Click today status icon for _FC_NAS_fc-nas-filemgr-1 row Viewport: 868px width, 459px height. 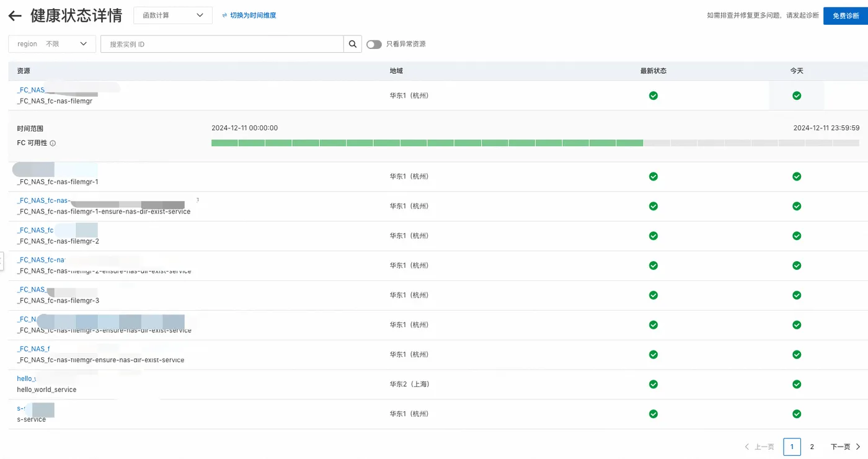(x=797, y=176)
